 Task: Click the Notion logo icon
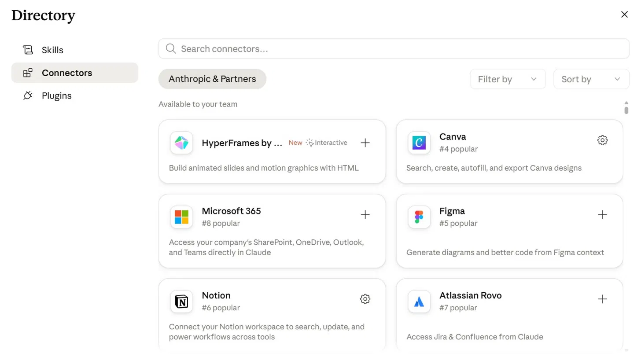(181, 301)
